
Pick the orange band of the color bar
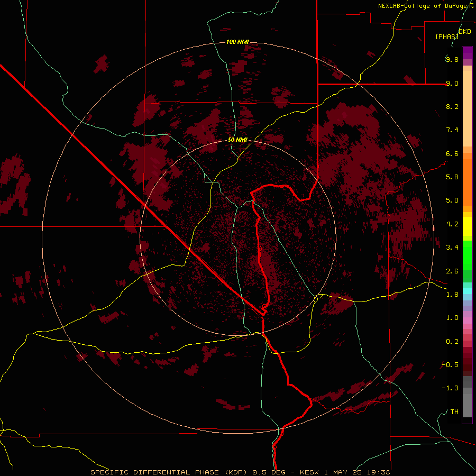point(467,183)
